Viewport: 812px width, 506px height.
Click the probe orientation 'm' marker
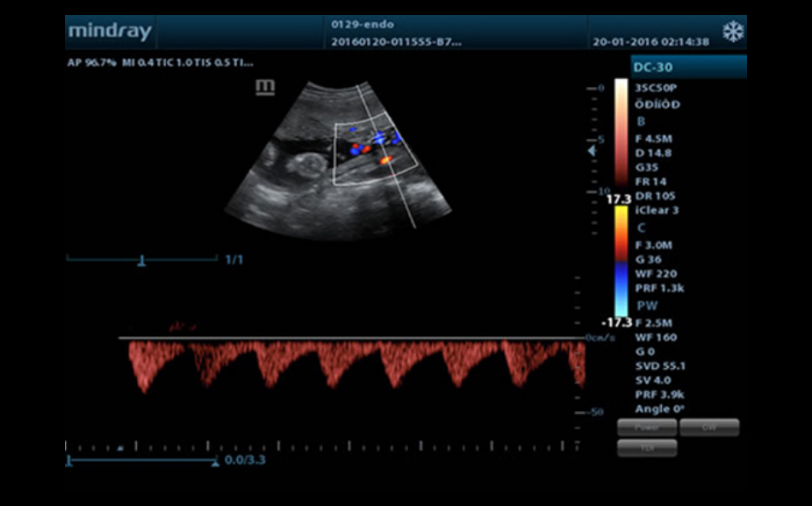point(264,86)
